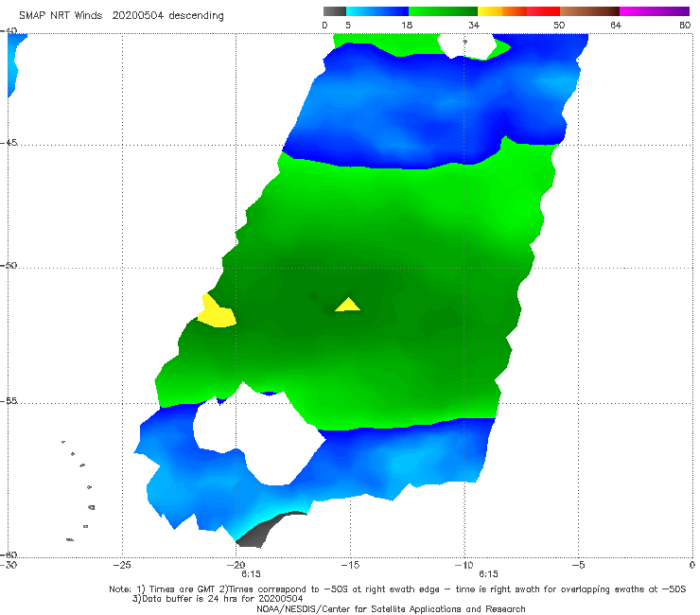The image size is (700, 615).
Task: Click the color bar label '5'
Action: pos(348,25)
